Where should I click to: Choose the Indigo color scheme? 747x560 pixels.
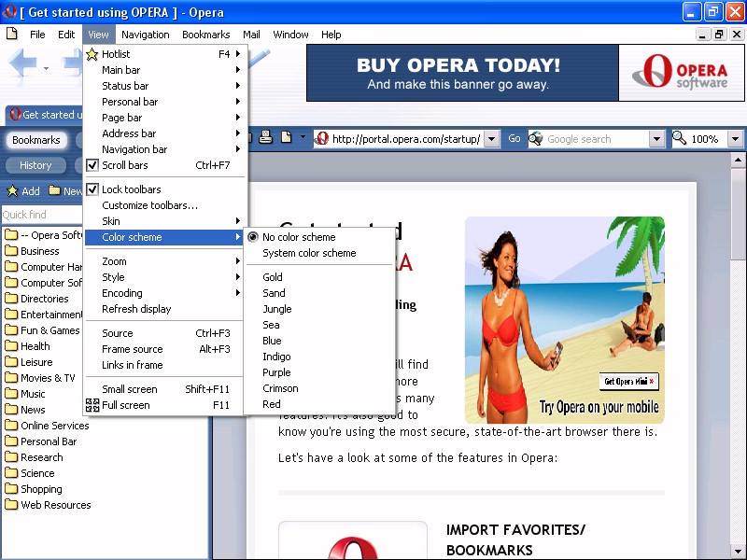[276, 357]
